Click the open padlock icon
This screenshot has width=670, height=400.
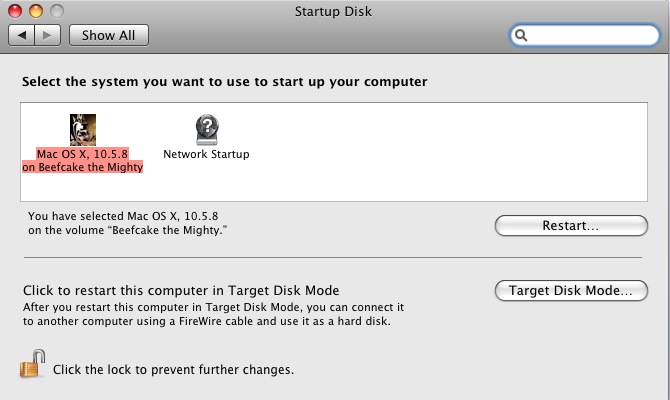(x=32, y=364)
